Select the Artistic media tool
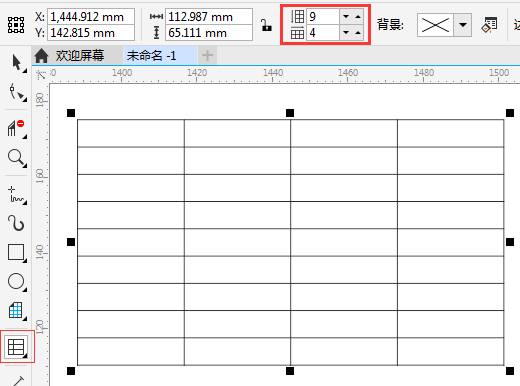 coord(16,223)
